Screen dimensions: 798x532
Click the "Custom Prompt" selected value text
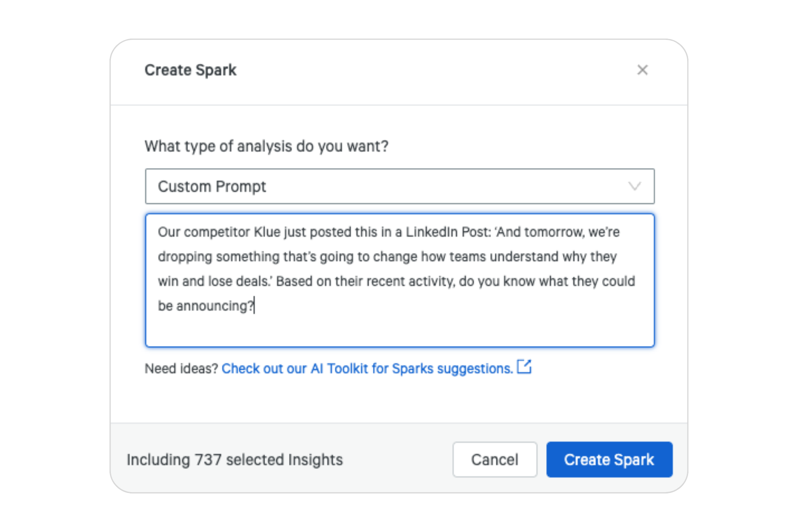click(212, 187)
